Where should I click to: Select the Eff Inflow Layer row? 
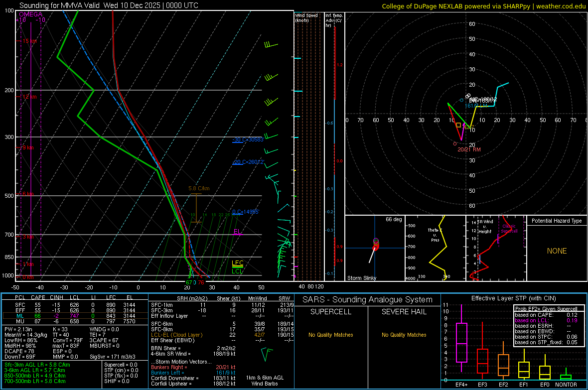(x=222, y=316)
